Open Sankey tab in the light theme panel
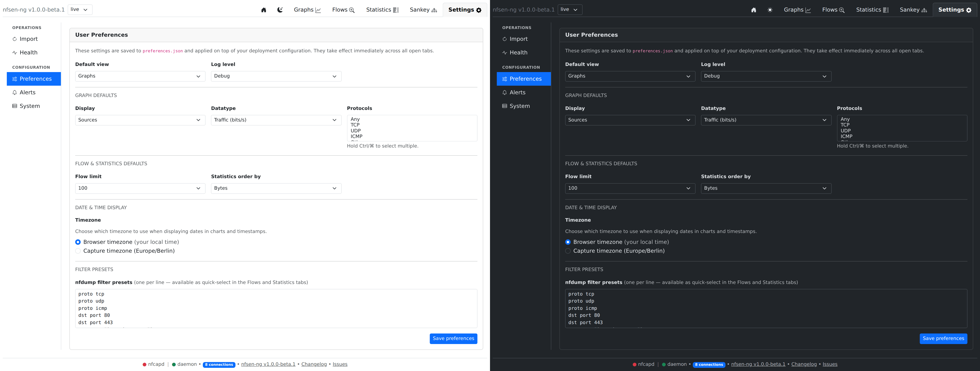Viewport: 980px width, 371px height. 424,10
